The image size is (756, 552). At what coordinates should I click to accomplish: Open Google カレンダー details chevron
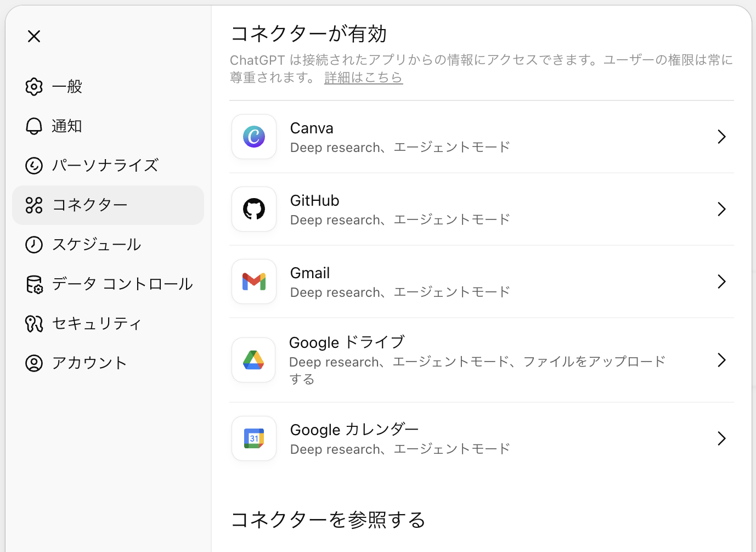721,438
